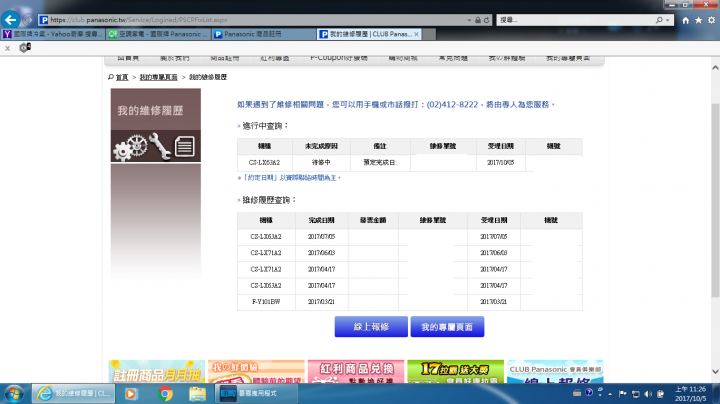Image resolution: width=720 pixels, height=404 pixels.
Task: Click the magnifier icon in search box
Action: (x=659, y=20)
